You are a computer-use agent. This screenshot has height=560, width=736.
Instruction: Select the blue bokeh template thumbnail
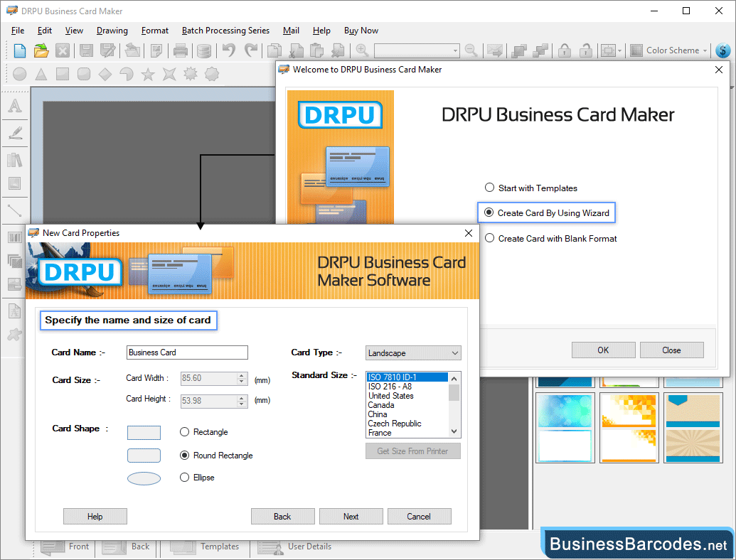(x=565, y=428)
